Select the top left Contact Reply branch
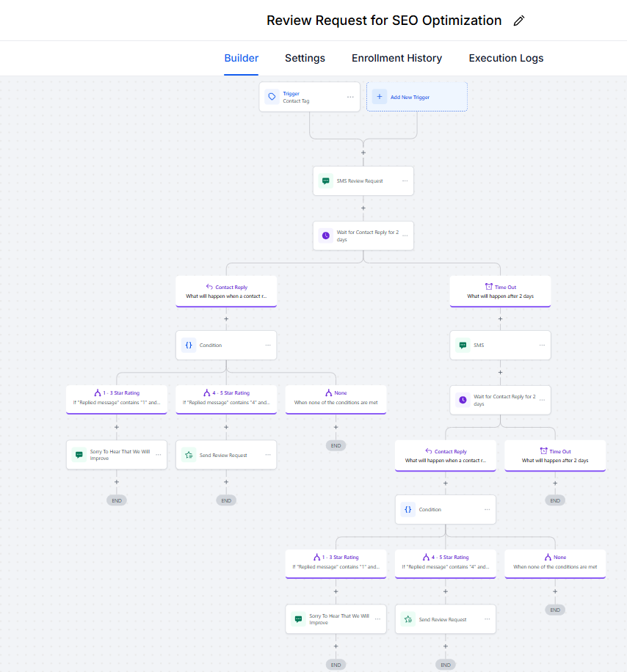 (x=226, y=291)
